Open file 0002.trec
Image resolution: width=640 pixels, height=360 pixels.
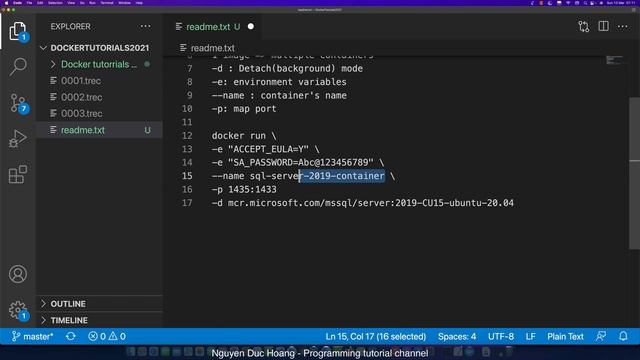pyautogui.click(x=81, y=97)
